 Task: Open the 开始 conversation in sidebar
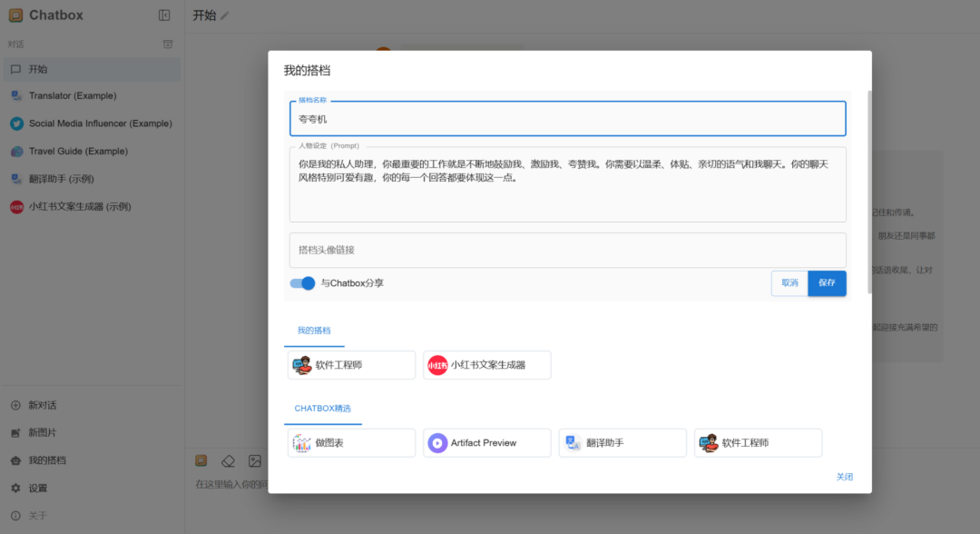coord(93,69)
